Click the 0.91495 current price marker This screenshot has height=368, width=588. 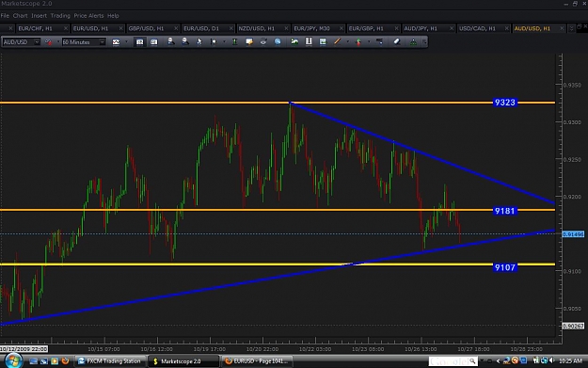[x=573, y=234]
